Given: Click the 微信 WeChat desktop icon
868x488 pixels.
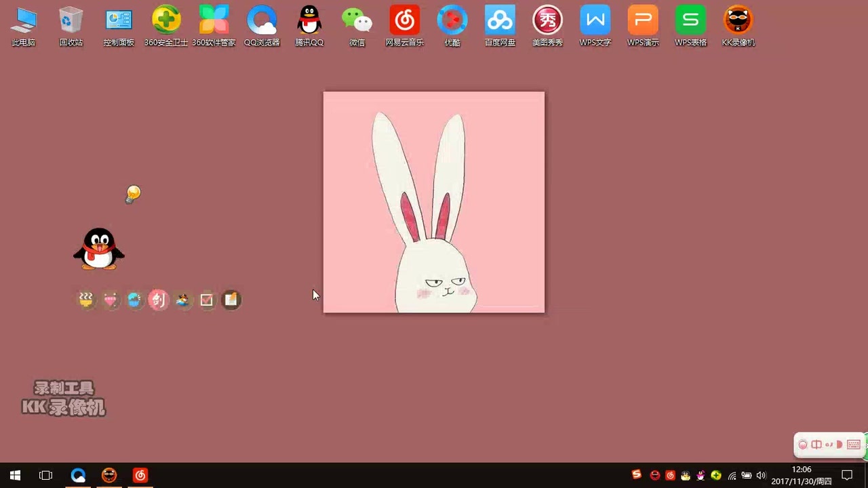Looking at the screenshot, I should pos(357,26).
